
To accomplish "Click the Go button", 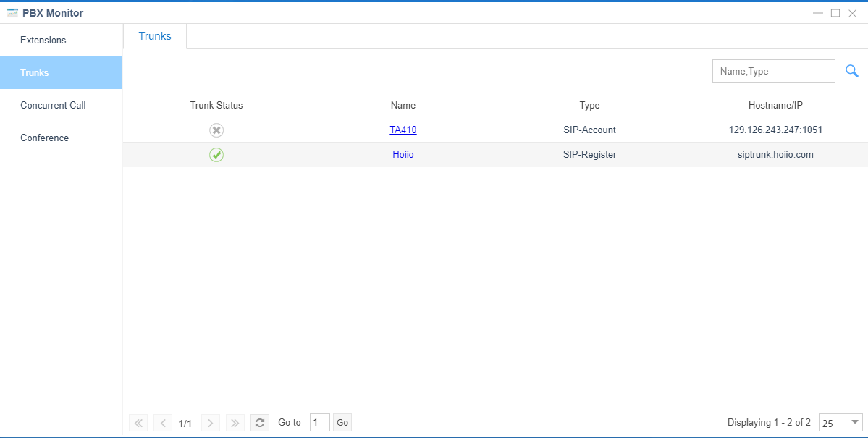I will 342,423.
